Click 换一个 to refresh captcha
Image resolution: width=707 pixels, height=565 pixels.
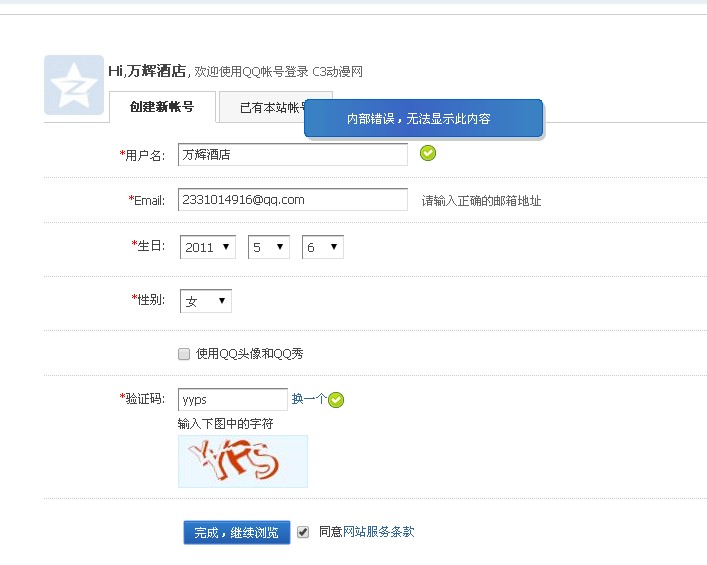point(309,399)
